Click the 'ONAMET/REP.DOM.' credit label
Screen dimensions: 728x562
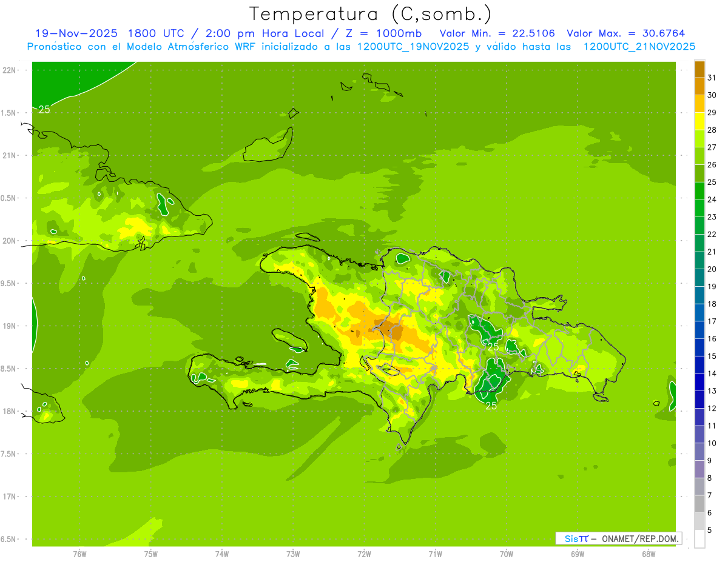pyautogui.click(x=640, y=538)
